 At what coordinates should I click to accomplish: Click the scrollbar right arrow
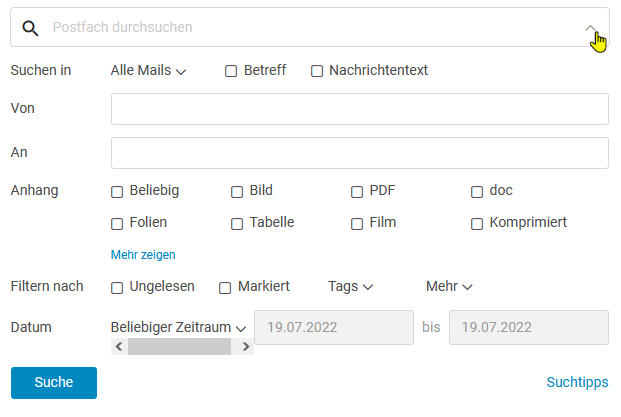pyautogui.click(x=246, y=347)
